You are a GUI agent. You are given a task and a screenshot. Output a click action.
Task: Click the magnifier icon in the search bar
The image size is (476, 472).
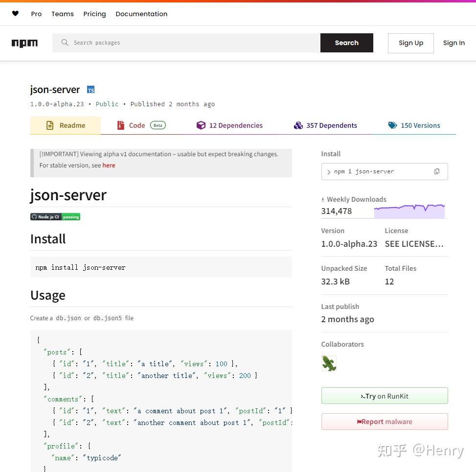pos(65,43)
